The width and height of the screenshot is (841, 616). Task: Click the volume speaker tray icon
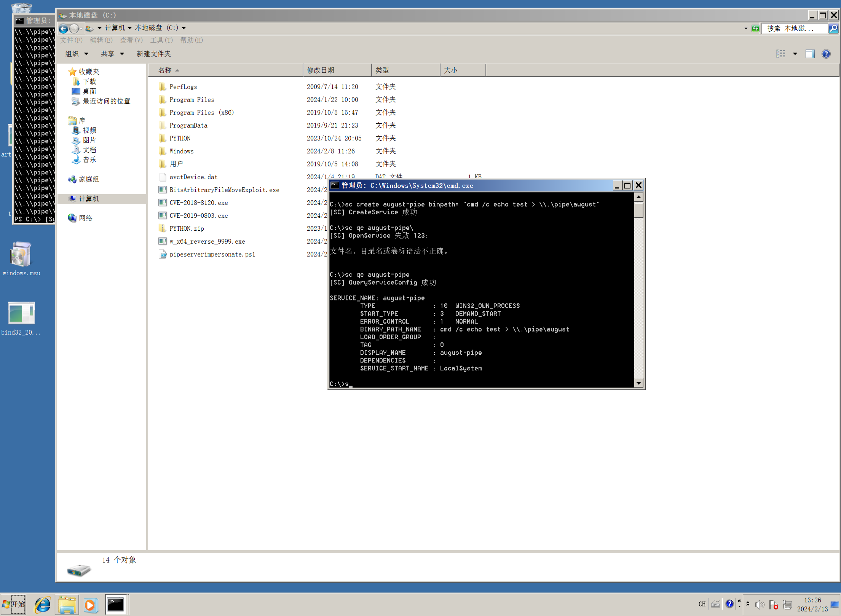tap(760, 605)
